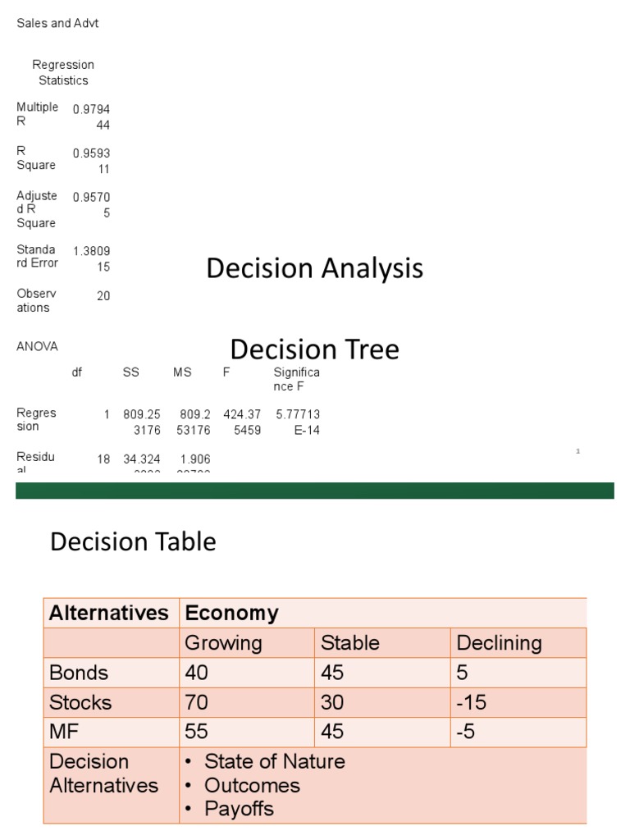Screen dimensions: 630x840
Task: Click the Payoffs bullet item
Action: [x=239, y=809]
